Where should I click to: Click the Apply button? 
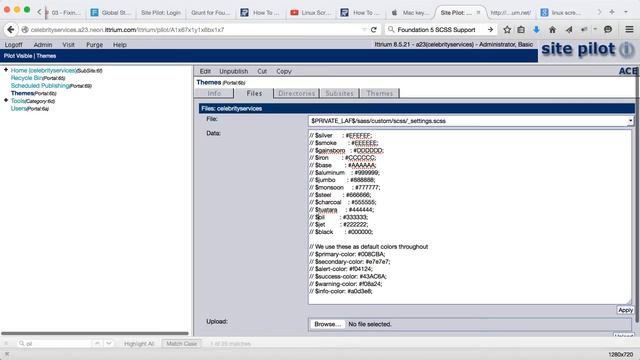pyautogui.click(x=625, y=310)
